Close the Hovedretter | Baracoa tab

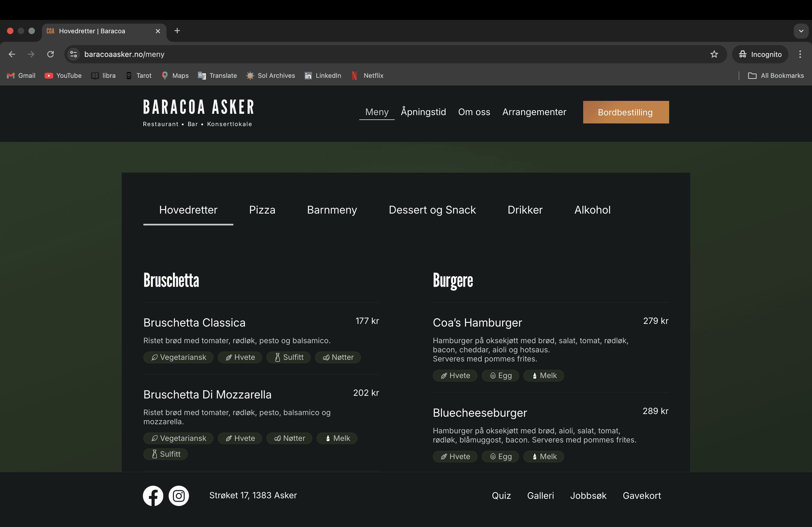pos(158,31)
